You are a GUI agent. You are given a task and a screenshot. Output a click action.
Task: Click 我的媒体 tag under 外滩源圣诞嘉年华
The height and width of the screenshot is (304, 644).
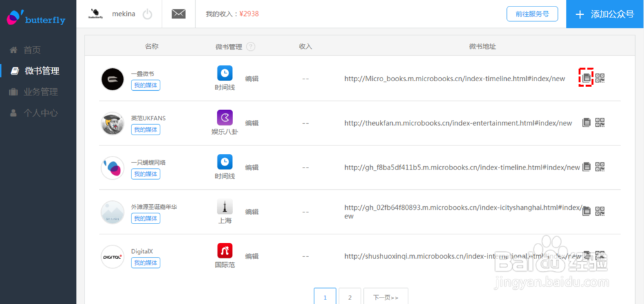point(146,218)
